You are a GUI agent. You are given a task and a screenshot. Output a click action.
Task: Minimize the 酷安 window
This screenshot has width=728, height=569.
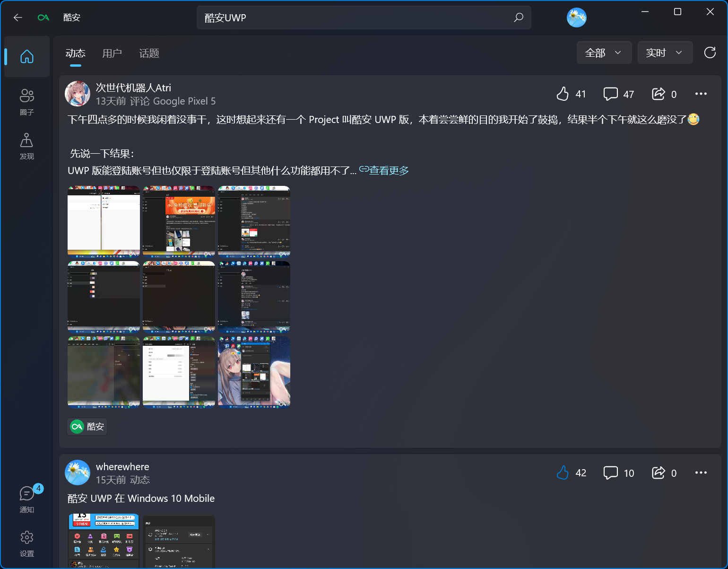(x=645, y=12)
